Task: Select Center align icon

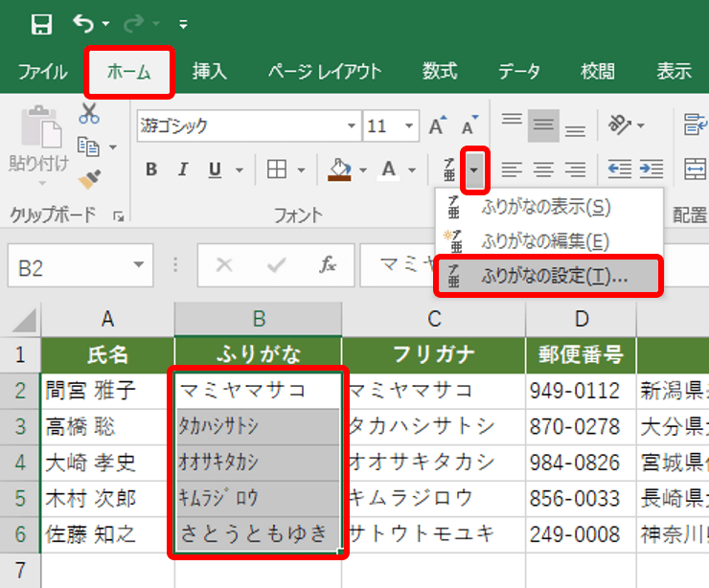Action: click(543, 170)
